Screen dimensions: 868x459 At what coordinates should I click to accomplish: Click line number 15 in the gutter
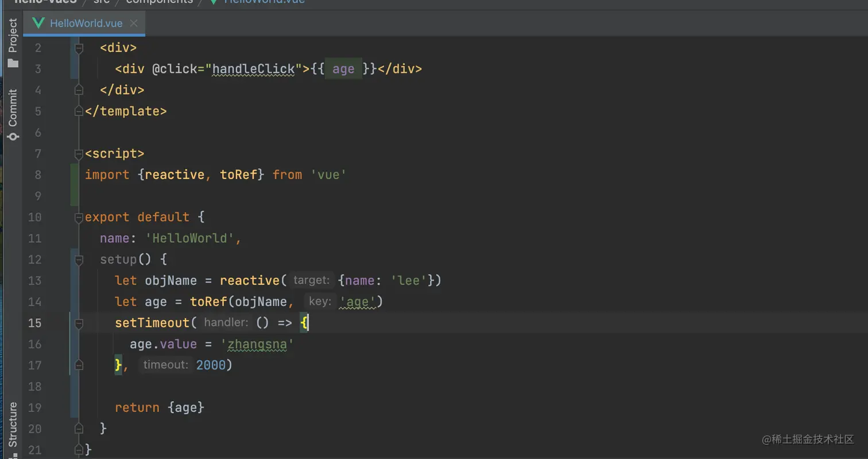34,323
